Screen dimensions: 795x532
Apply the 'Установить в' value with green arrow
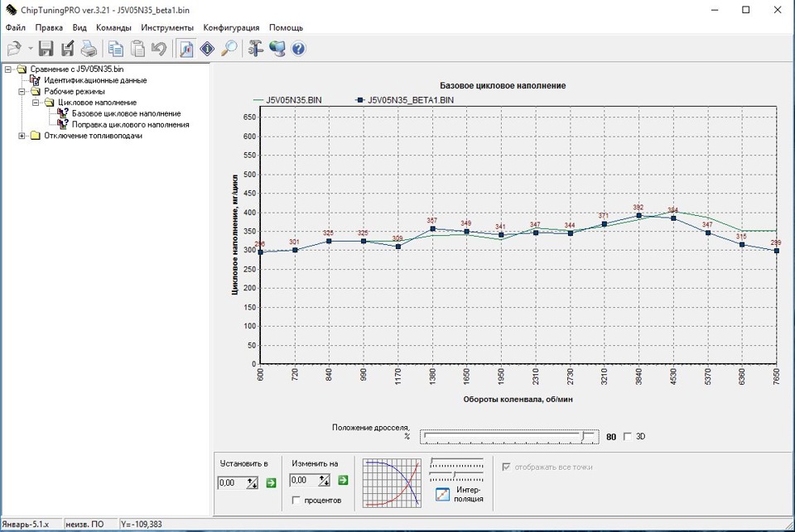click(271, 482)
